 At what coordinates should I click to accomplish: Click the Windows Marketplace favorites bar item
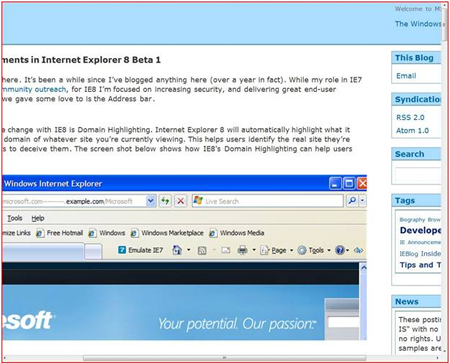pos(167,233)
